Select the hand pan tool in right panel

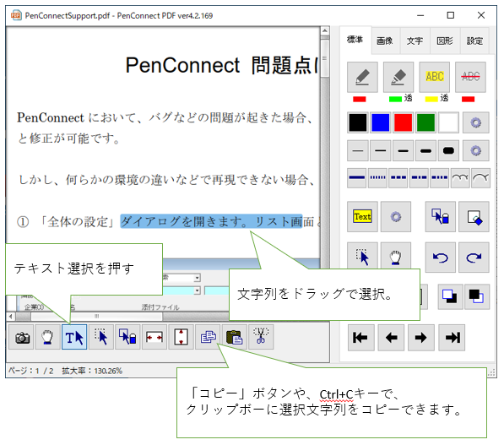(x=396, y=256)
